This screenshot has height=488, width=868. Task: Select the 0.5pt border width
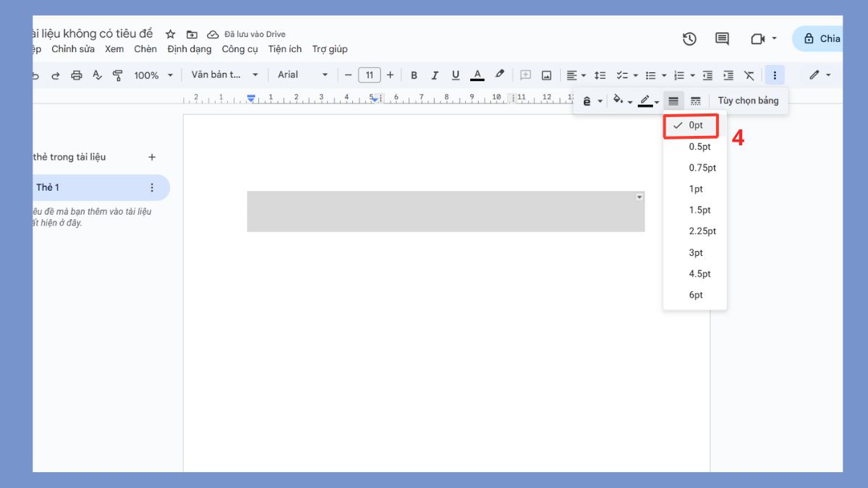694,147
